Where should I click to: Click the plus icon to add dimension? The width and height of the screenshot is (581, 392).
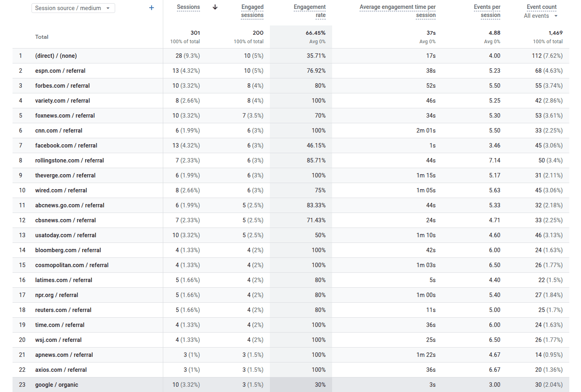152,8
